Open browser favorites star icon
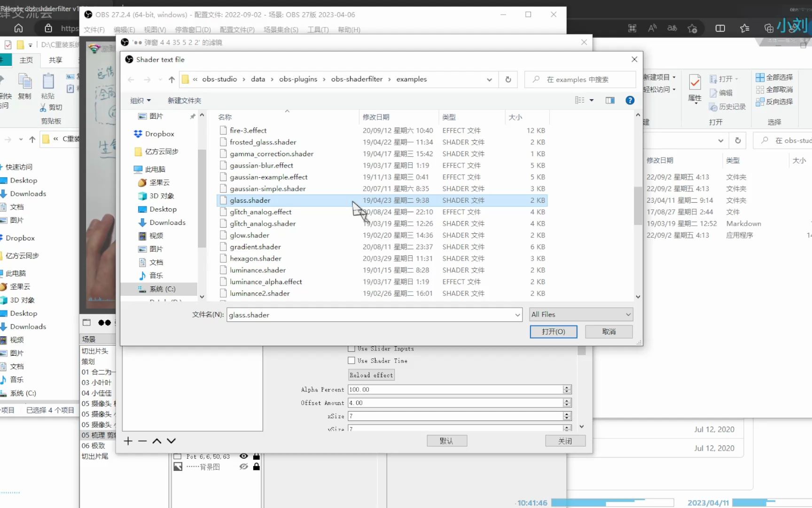Viewport: 812px width, 508px height. [x=744, y=28]
